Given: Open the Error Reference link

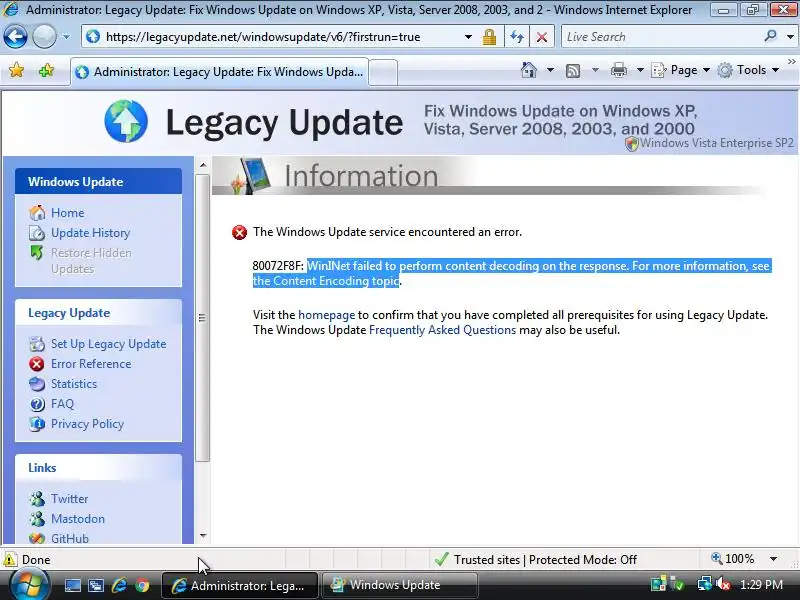Looking at the screenshot, I should pos(91,364).
